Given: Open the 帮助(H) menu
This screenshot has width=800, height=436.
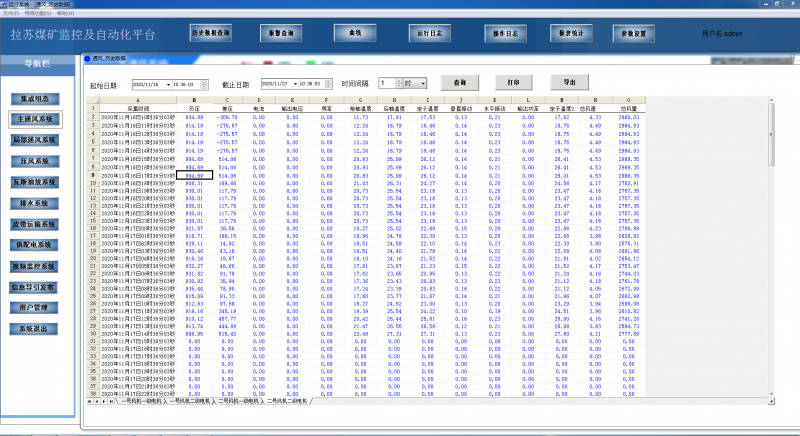Looking at the screenshot, I should pyautogui.click(x=65, y=13).
